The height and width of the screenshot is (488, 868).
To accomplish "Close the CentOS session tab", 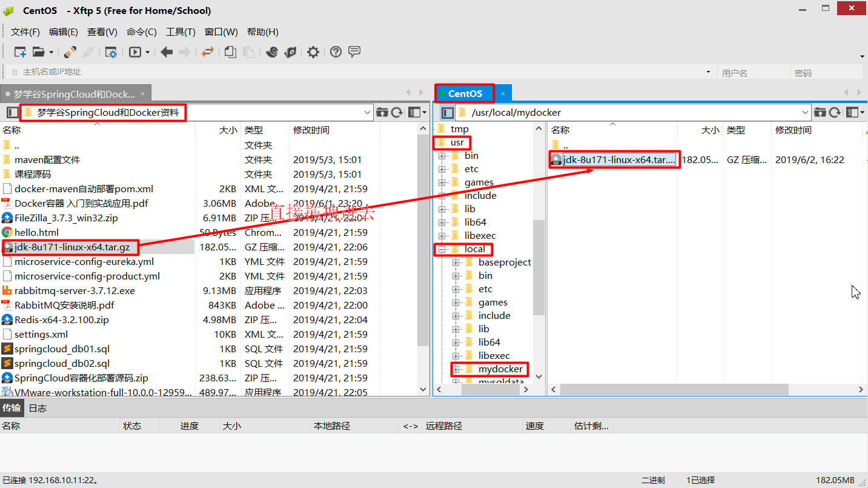I will [503, 94].
